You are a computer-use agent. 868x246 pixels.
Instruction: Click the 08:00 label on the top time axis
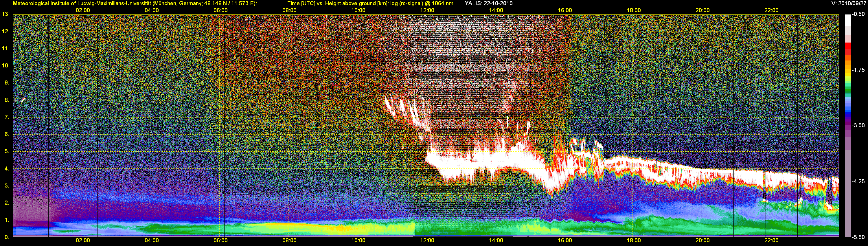pyautogui.click(x=289, y=10)
